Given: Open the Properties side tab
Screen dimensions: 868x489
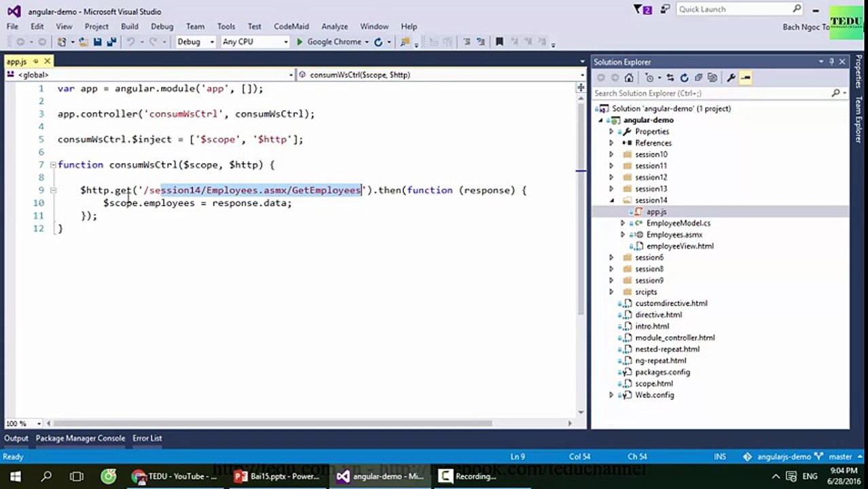Looking at the screenshot, I should (x=858, y=72).
